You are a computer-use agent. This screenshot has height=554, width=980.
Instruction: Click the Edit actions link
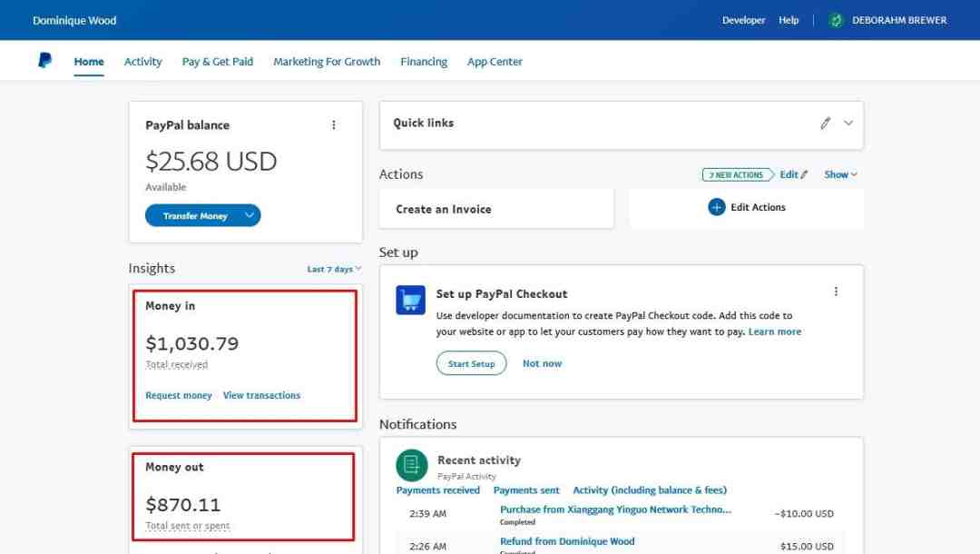click(x=794, y=174)
